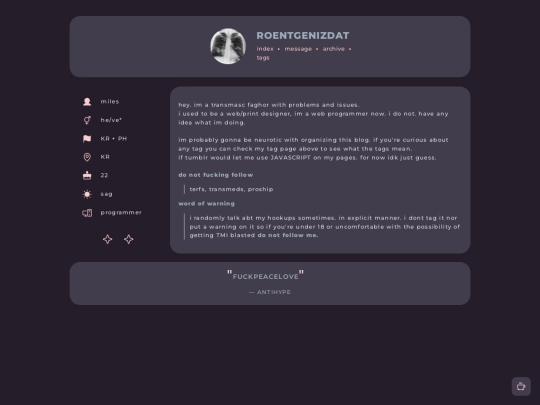Click the second four-point star icon
Screen dimensions: 540x405
point(129,239)
